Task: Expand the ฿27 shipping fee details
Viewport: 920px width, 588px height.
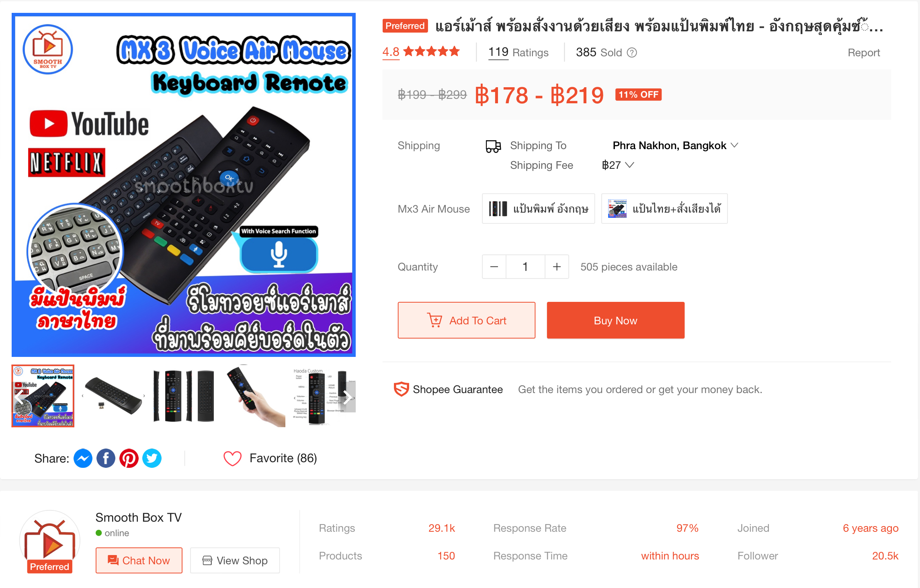Action: (x=618, y=165)
